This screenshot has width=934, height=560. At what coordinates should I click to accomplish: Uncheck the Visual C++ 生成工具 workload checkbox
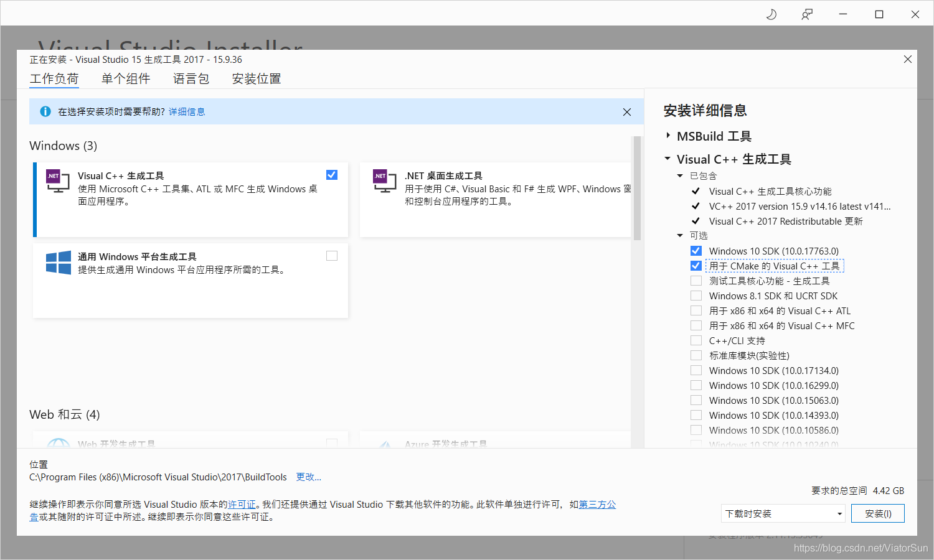[x=332, y=175]
